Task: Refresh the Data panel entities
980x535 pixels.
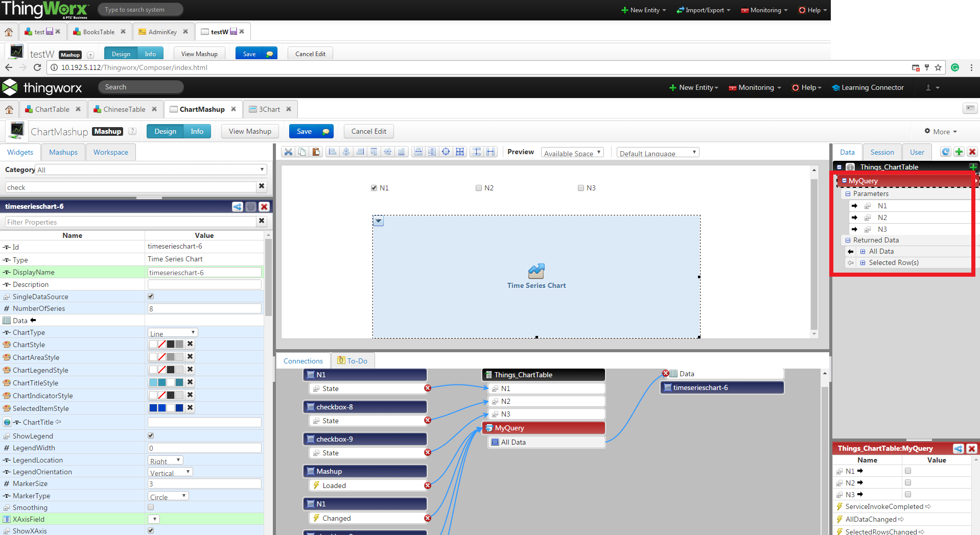Action: coord(946,152)
